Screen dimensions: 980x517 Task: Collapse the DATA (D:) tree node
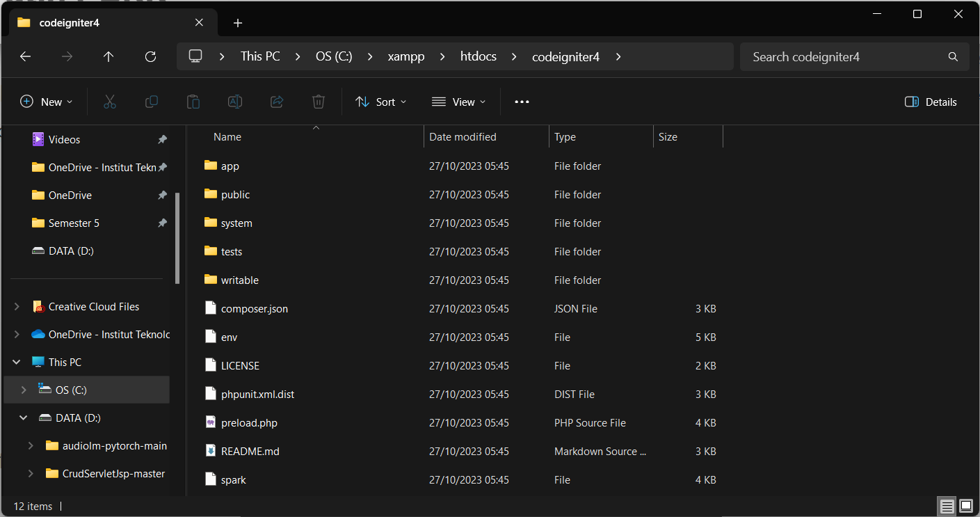coord(23,418)
